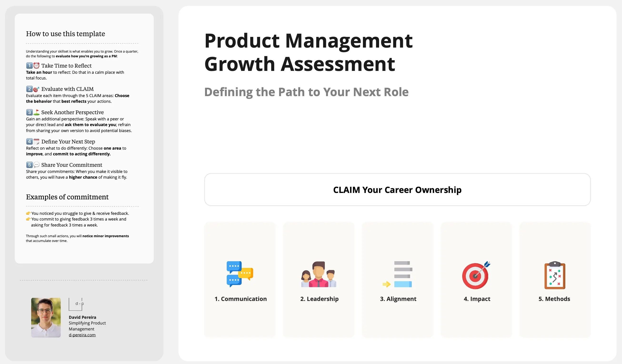622x364 pixels.
Task: Select the 4. Impact label
Action: pos(477,299)
